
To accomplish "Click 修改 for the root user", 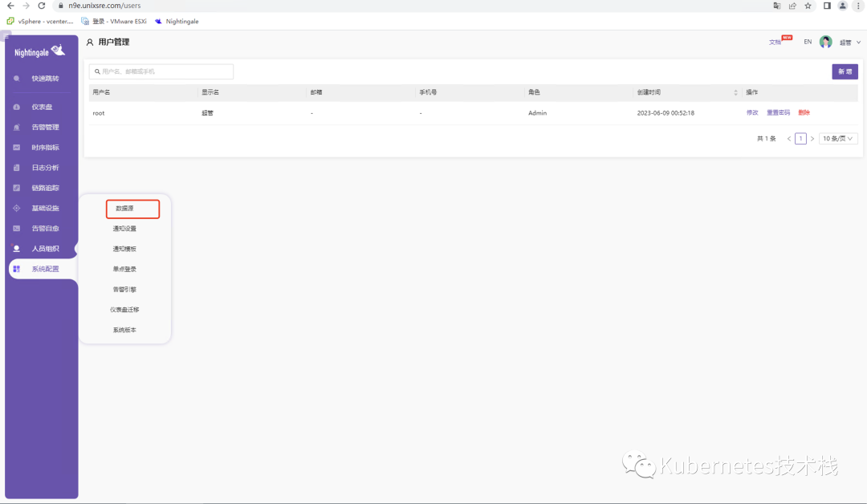I will coord(752,112).
